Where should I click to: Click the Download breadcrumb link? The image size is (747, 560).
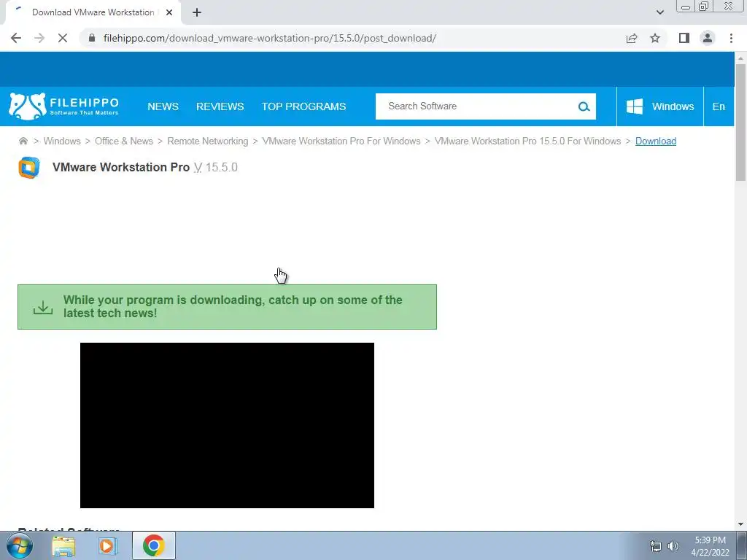[x=656, y=141]
